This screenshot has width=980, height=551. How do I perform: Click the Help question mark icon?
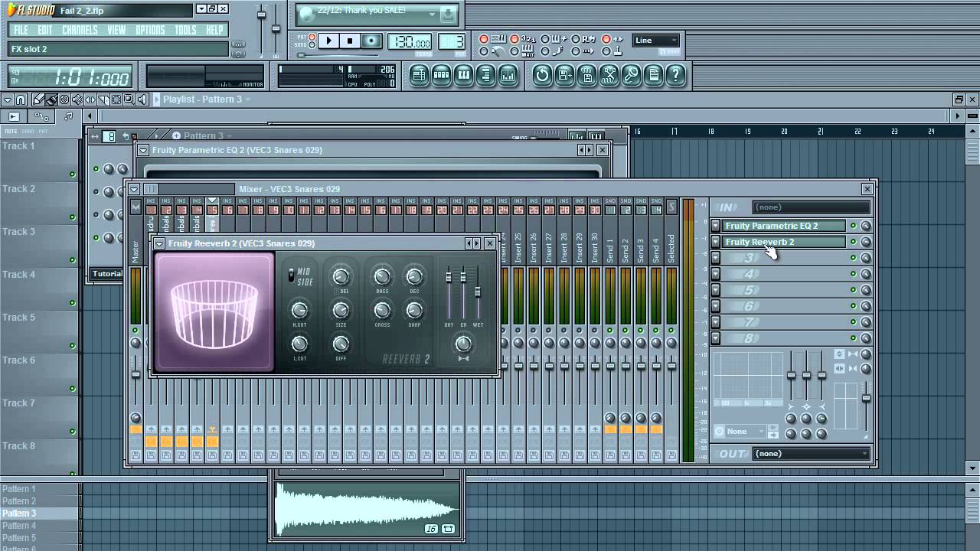point(675,75)
